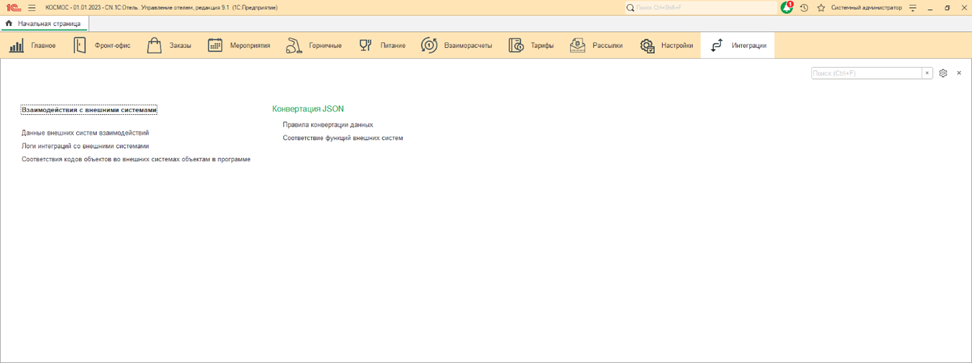Screen dimensions: 972x363
Task: Open the Тарифы section
Action: coord(542,46)
